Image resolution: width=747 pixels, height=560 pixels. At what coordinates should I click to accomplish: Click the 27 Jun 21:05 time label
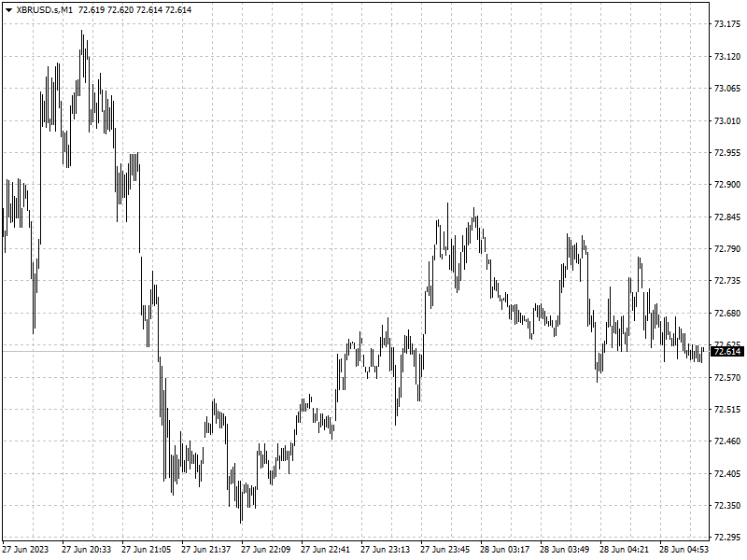(x=146, y=550)
